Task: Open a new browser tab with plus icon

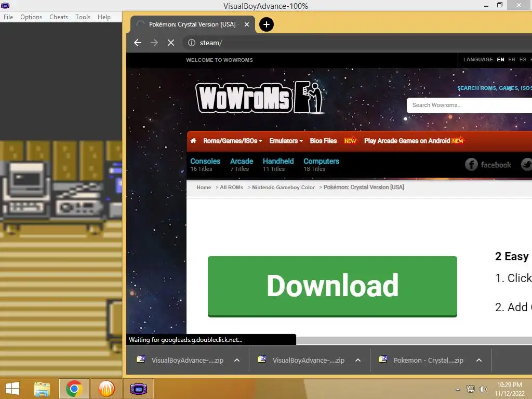Action: pos(267,24)
